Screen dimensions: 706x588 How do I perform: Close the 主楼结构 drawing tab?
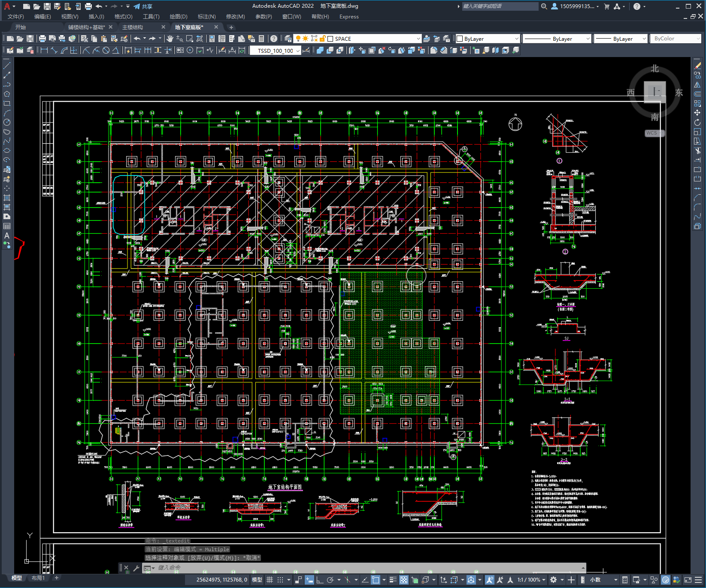[163, 27]
